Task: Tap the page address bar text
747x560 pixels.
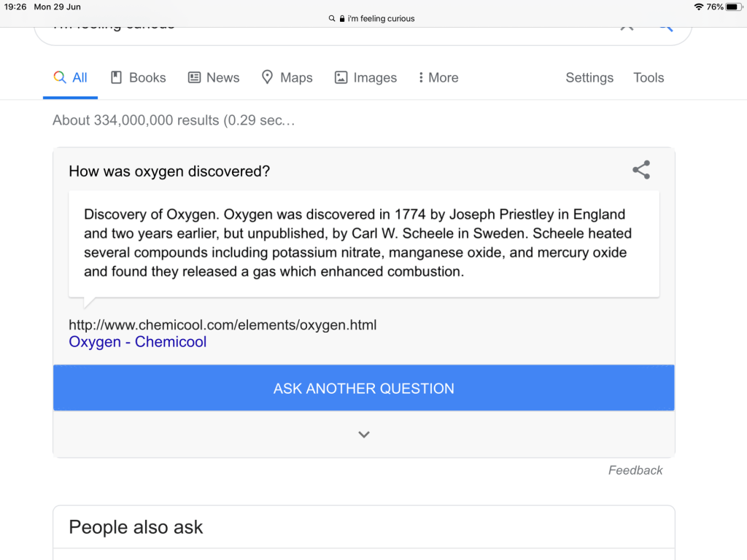Action: click(x=381, y=18)
